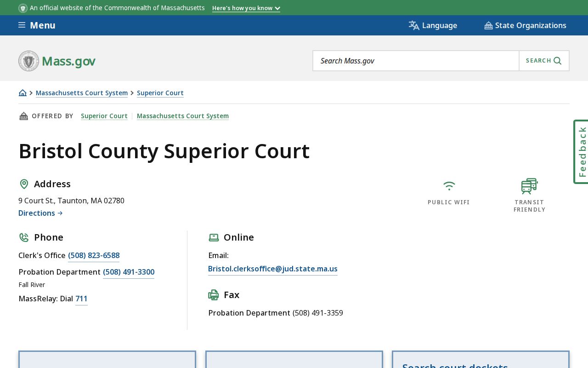Viewport: 588px width, 368px height.
Task: Open the State Organizations menu
Action: 525,25
